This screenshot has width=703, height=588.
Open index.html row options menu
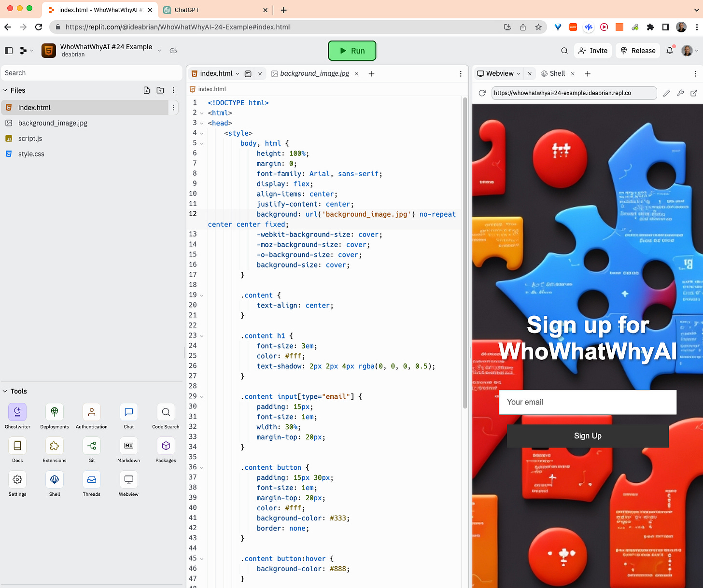point(174,108)
